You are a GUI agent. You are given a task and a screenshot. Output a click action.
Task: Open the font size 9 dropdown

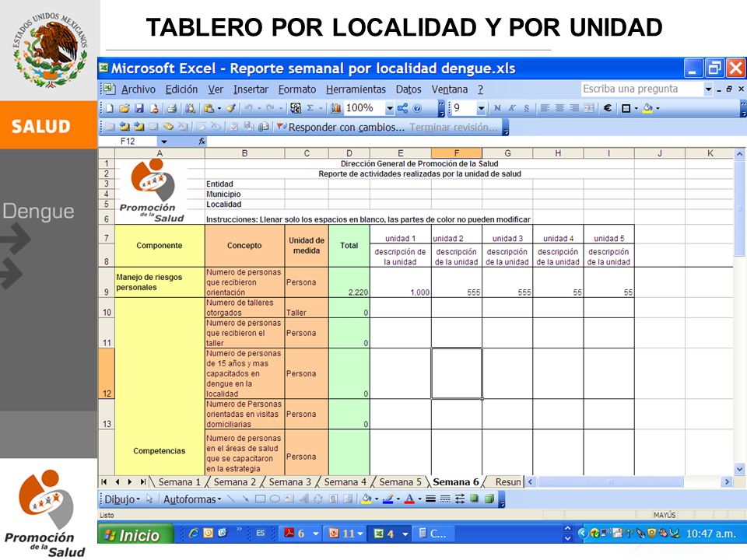point(481,109)
